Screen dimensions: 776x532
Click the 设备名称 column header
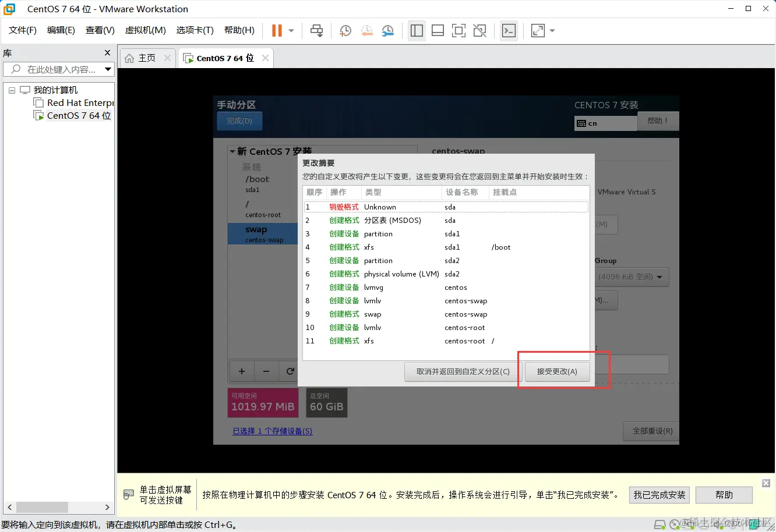(465, 192)
